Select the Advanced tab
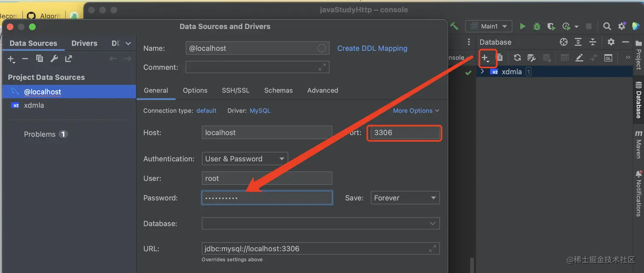This screenshot has width=644, height=273. click(323, 90)
